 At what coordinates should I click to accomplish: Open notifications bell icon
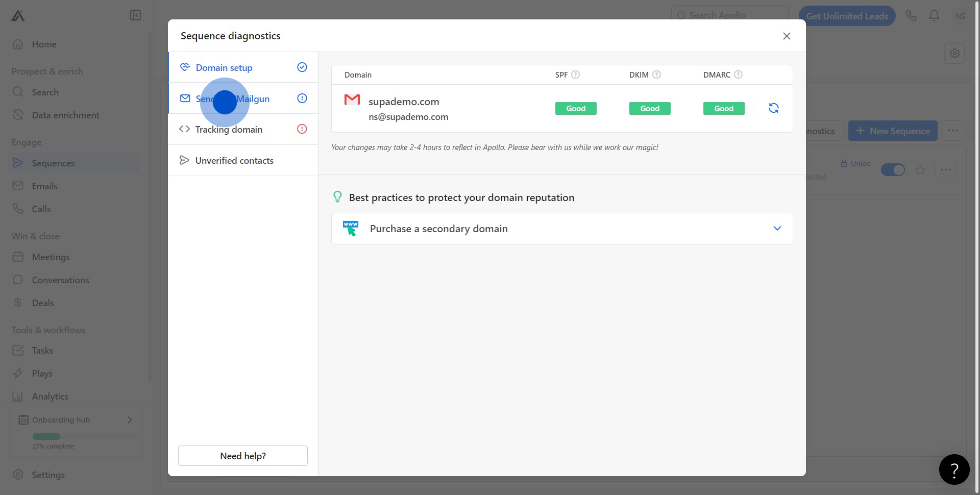pos(934,16)
